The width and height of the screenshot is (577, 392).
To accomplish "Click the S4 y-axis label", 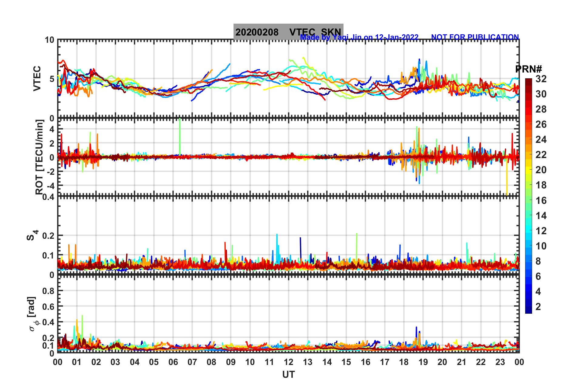I will tap(32, 235).
